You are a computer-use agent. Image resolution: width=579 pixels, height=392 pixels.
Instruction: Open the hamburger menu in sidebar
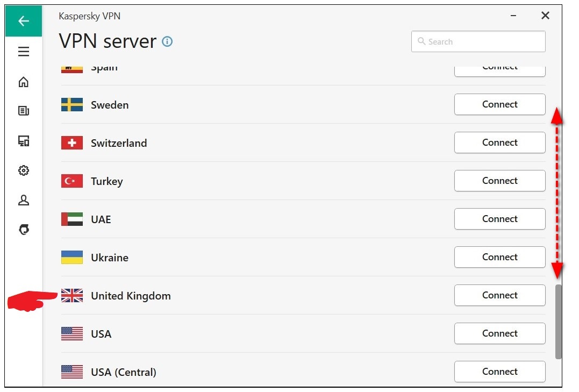tap(23, 52)
